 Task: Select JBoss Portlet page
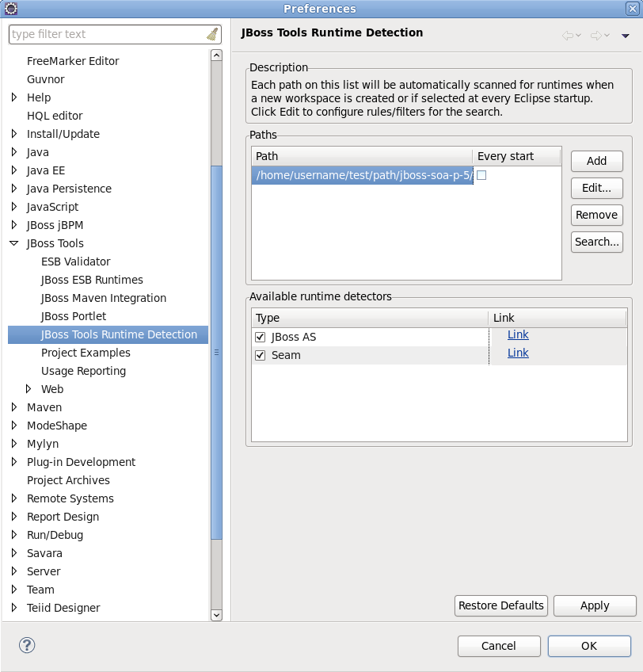[x=74, y=316]
